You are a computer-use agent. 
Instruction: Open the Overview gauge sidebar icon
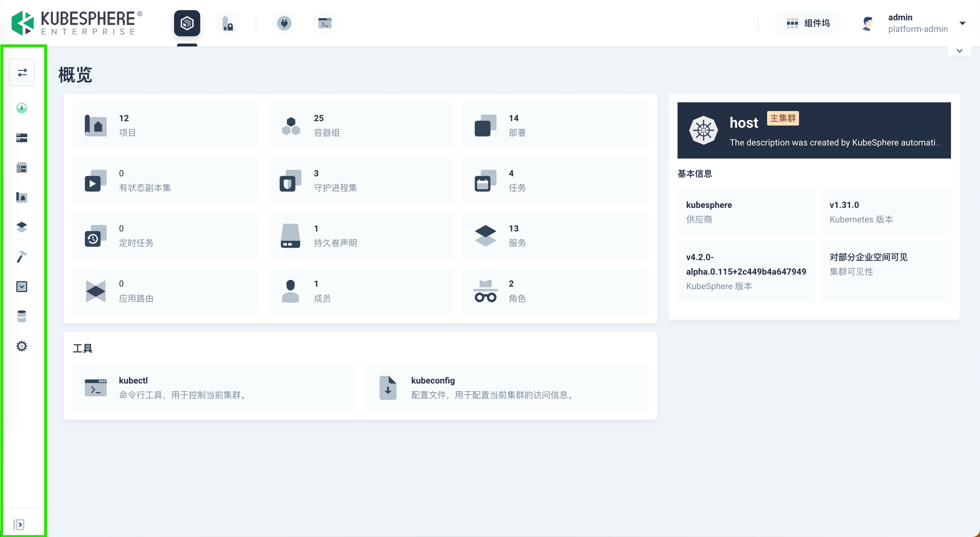[22, 108]
